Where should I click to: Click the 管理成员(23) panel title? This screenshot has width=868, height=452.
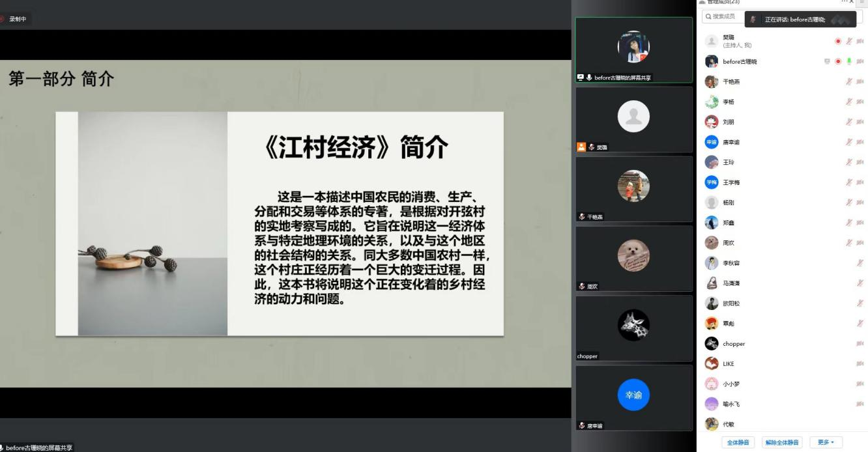[723, 2]
